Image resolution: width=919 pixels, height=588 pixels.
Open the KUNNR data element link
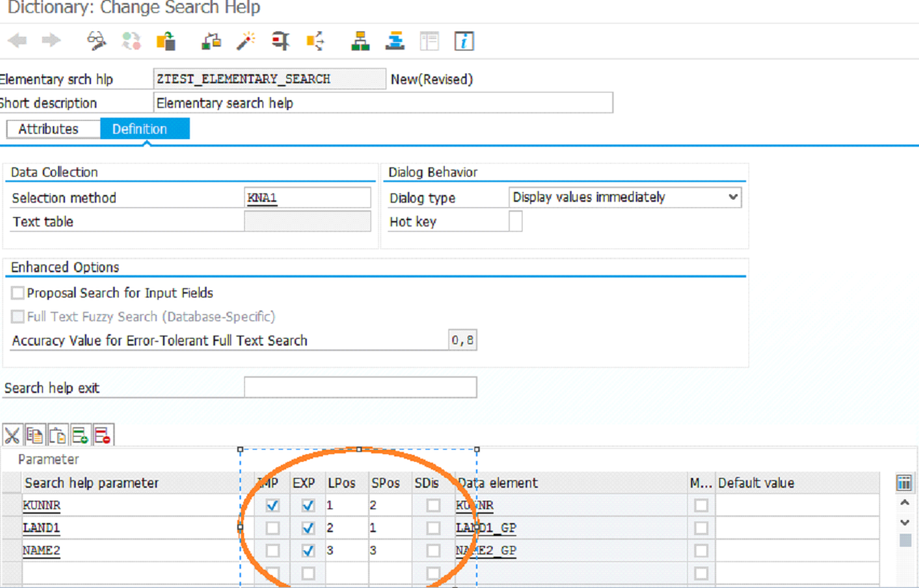pyautogui.click(x=475, y=505)
